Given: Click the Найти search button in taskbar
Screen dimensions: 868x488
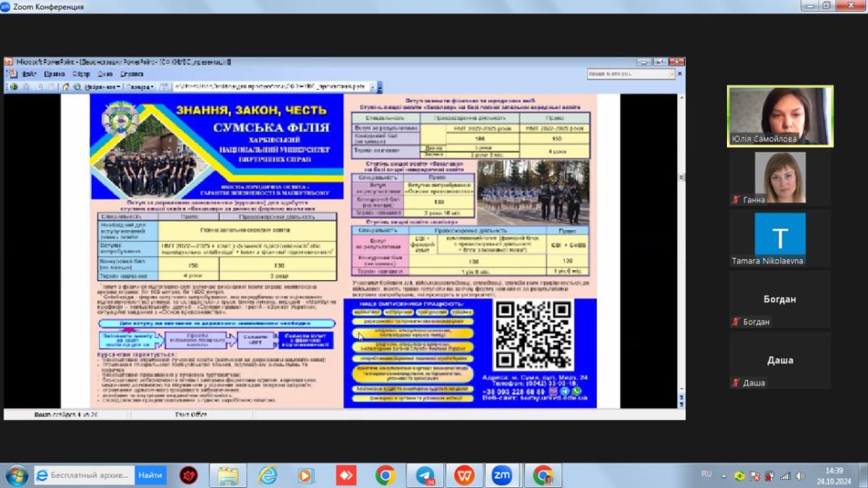Looking at the screenshot, I should coord(150,475).
